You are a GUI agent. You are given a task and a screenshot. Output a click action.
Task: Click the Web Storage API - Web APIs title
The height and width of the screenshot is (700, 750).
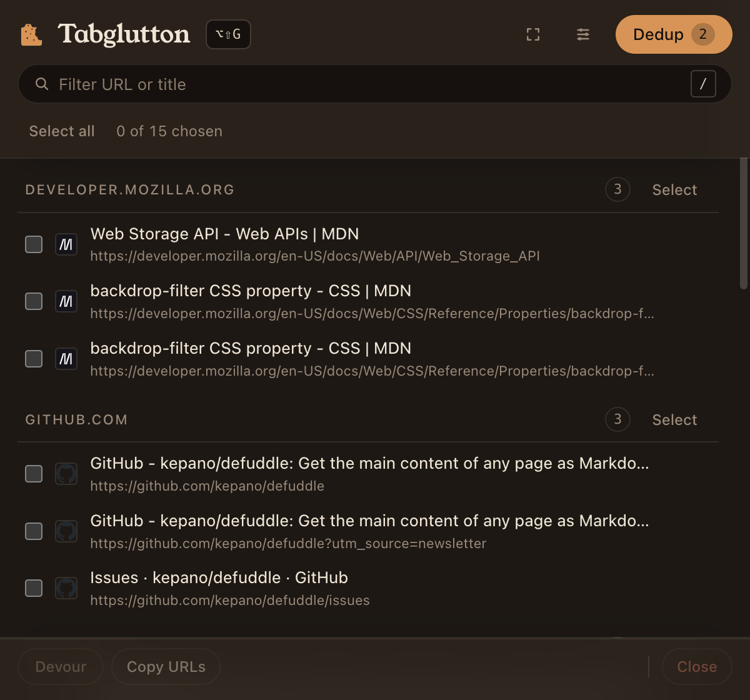click(224, 234)
